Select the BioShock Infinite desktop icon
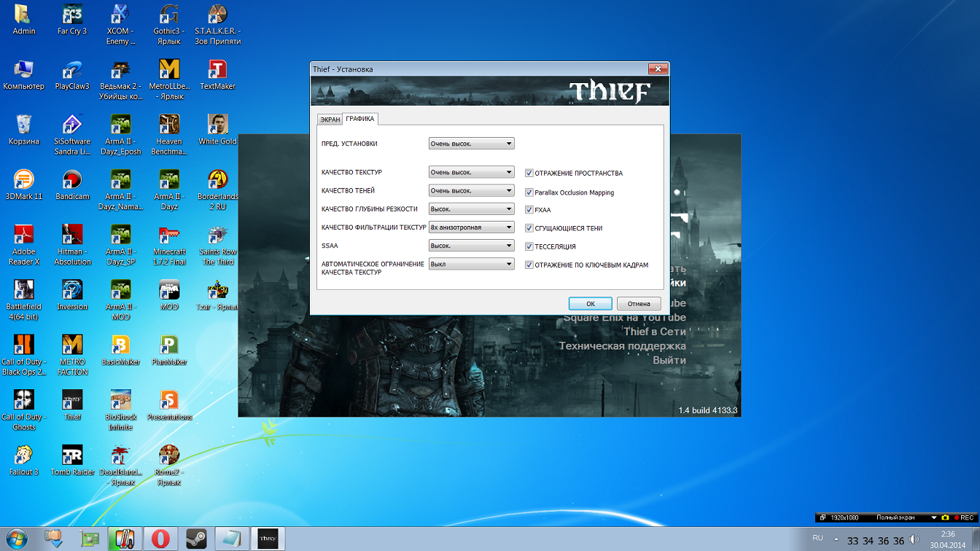The width and height of the screenshot is (980, 551). [x=120, y=410]
